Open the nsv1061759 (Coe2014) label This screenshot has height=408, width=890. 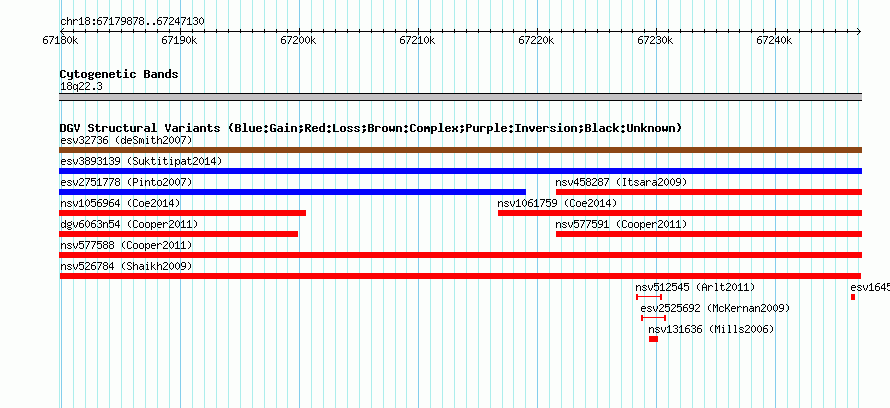(x=557, y=203)
